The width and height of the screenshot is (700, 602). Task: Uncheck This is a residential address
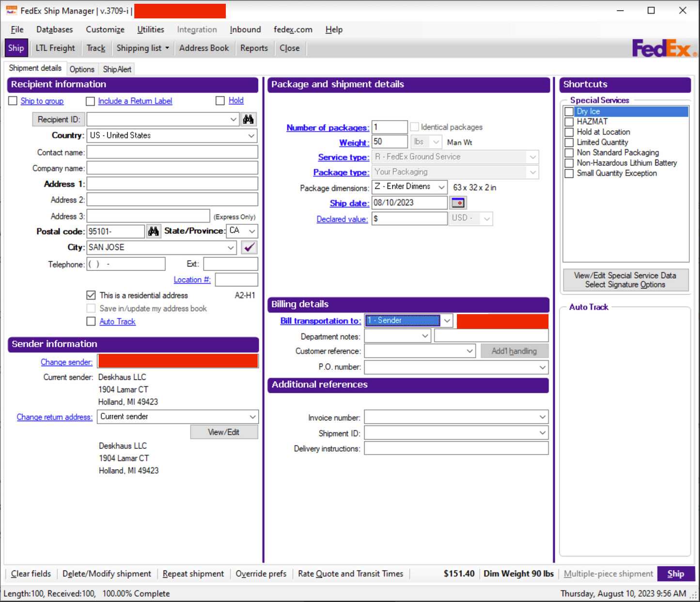click(x=91, y=295)
